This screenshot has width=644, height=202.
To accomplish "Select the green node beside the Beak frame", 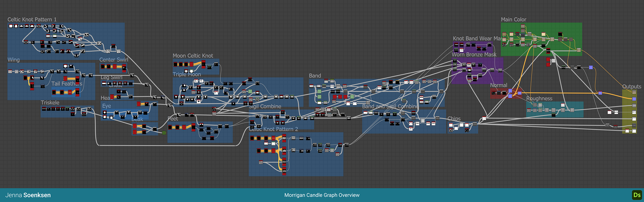I will point(164,133).
